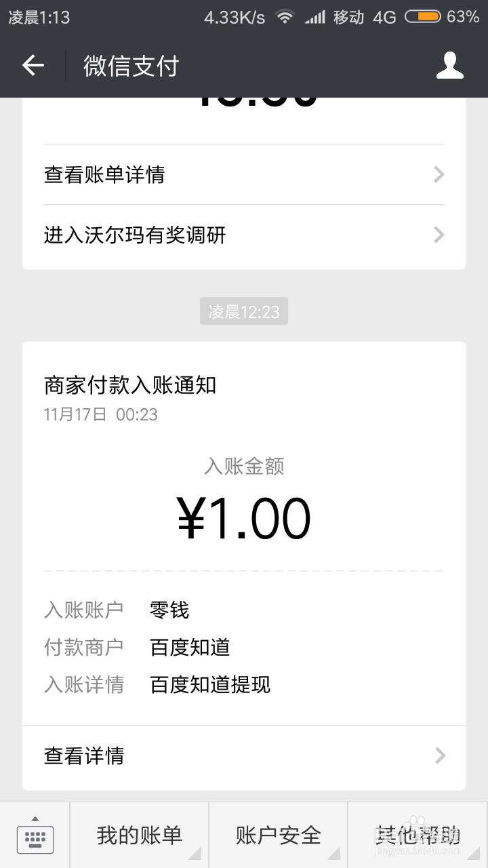Tap the 凌晨12:23 timestamp label

(244, 312)
